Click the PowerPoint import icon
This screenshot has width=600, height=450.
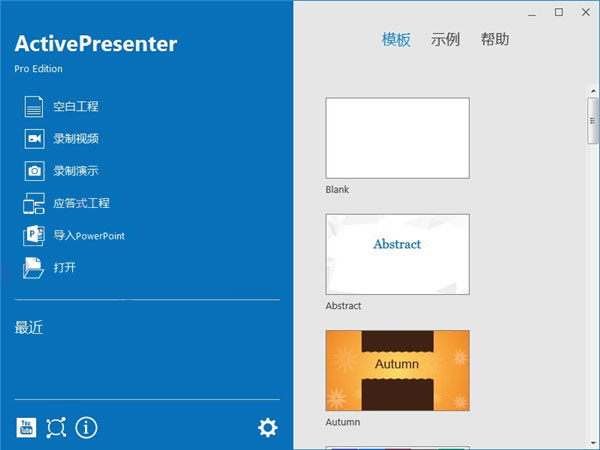(x=34, y=235)
